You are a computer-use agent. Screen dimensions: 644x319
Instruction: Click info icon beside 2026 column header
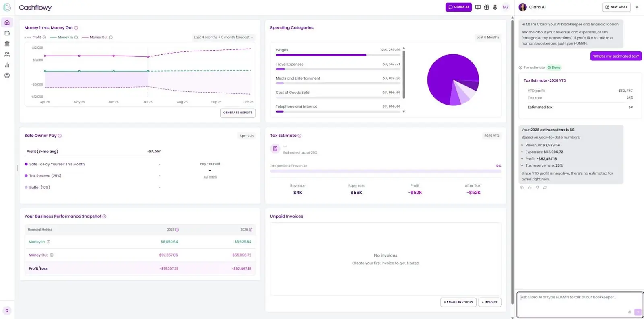(x=250, y=230)
